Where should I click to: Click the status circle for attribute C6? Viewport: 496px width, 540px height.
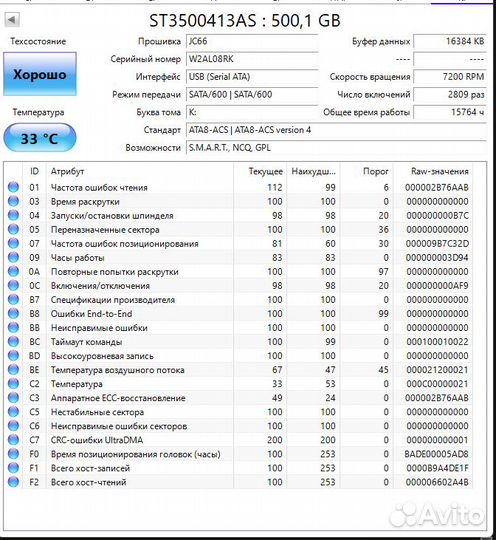click(13, 426)
